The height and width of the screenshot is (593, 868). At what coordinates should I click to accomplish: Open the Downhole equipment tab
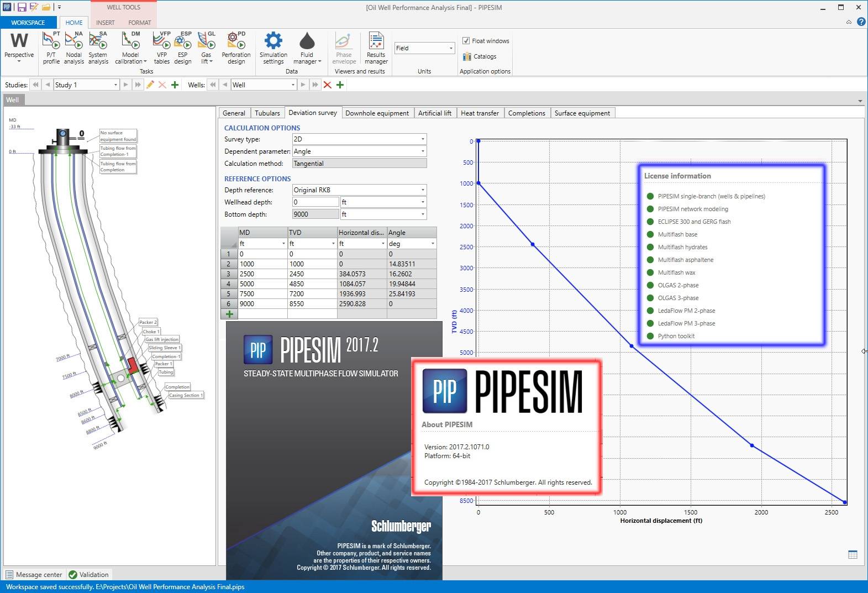(377, 113)
